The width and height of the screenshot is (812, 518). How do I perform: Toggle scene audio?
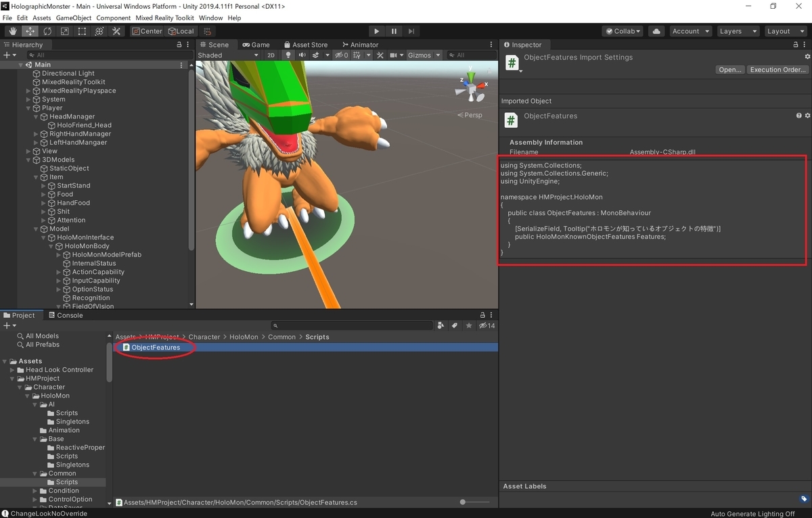point(302,55)
